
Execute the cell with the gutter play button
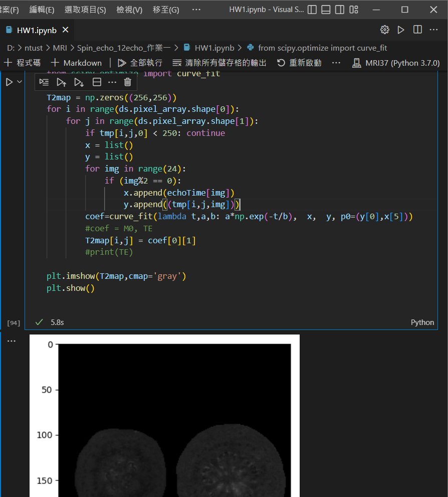(10, 81)
